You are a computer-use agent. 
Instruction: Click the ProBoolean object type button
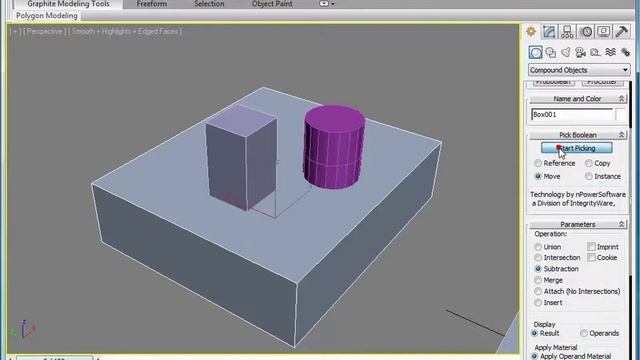click(553, 83)
